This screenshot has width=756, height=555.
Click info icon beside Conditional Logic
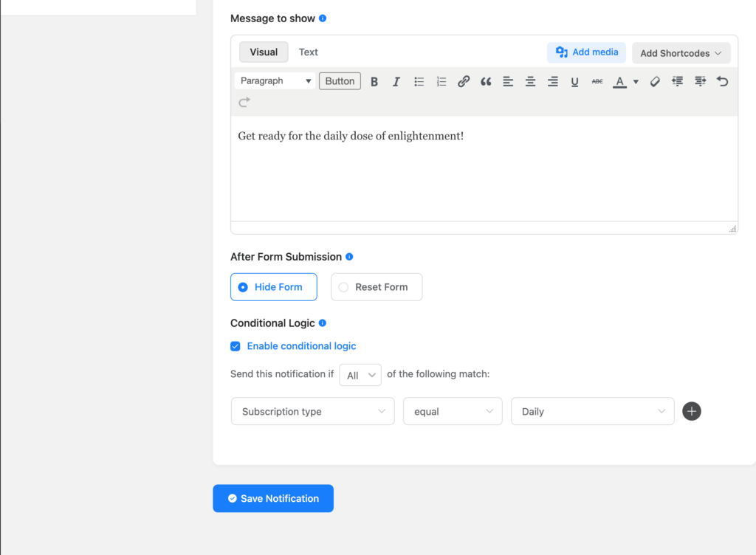click(323, 323)
